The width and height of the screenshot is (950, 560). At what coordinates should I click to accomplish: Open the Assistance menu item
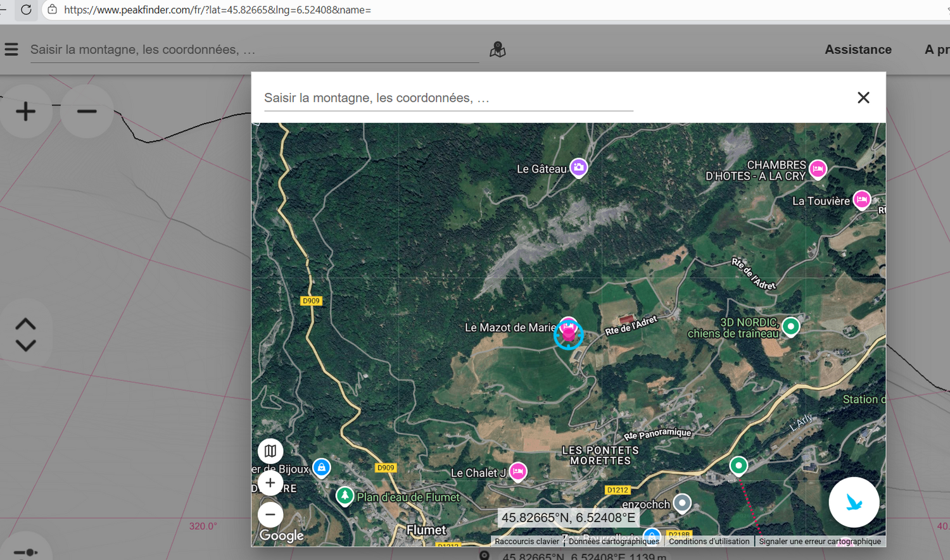858,49
